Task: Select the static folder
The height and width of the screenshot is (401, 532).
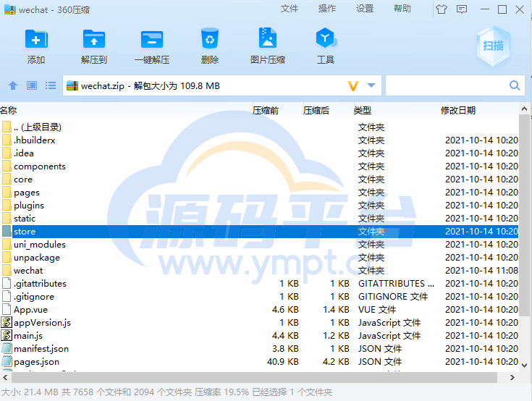Action: (25, 219)
